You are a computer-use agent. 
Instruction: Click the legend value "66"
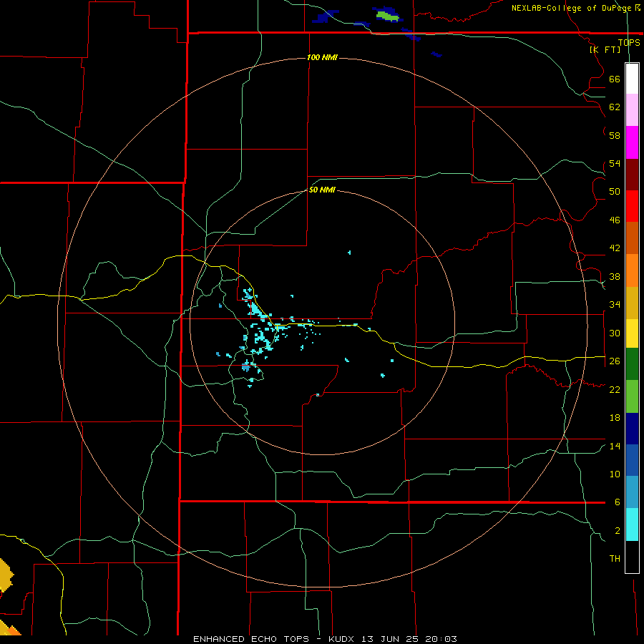615,79
